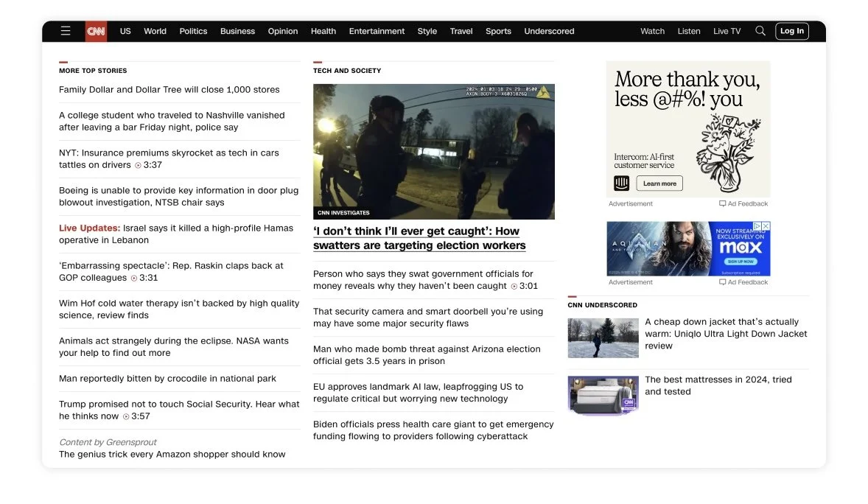
Task: Go to the Style section
Action: 427,31
